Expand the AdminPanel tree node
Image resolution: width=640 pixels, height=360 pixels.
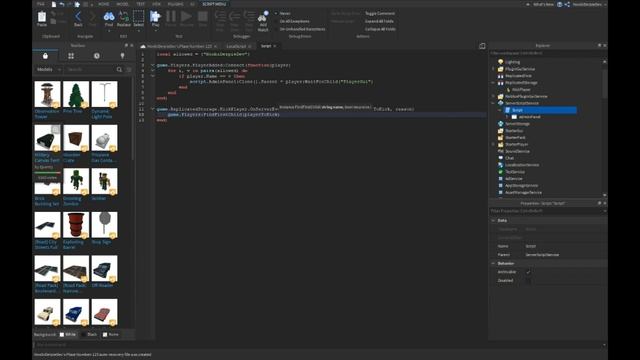pyautogui.click(x=507, y=117)
